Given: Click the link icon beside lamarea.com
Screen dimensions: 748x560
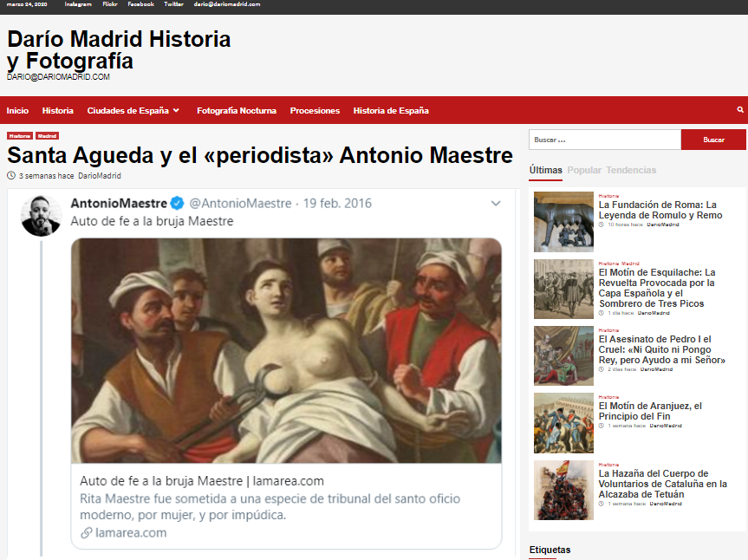Looking at the screenshot, I should (86, 533).
